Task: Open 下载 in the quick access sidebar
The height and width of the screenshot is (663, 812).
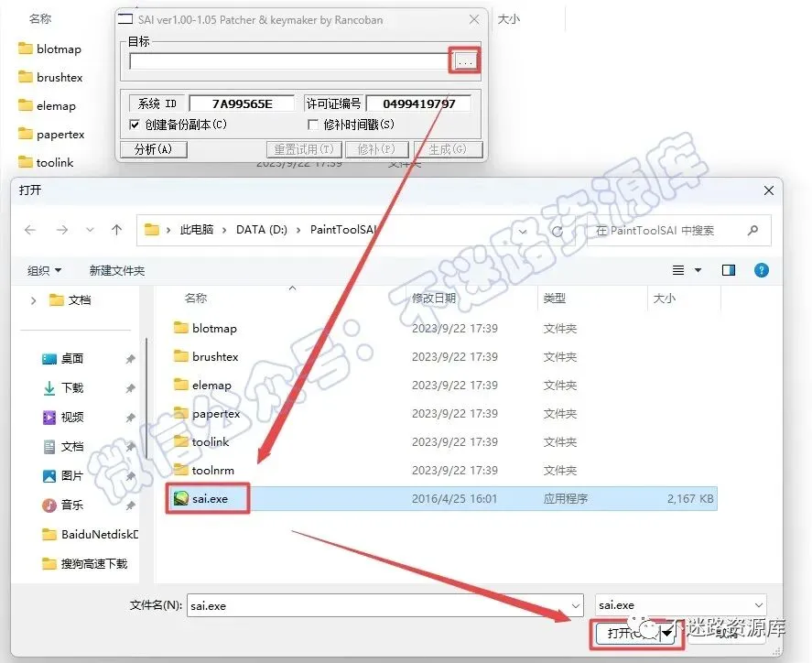Action: 62,387
